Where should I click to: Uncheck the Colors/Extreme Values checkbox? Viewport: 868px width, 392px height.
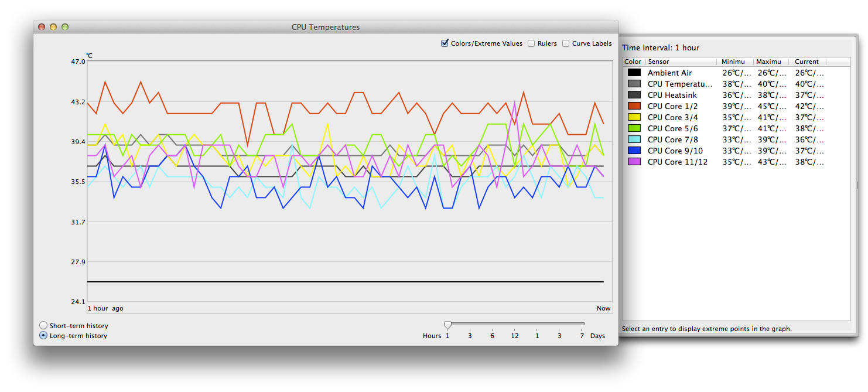pyautogui.click(x=445, y=43)
